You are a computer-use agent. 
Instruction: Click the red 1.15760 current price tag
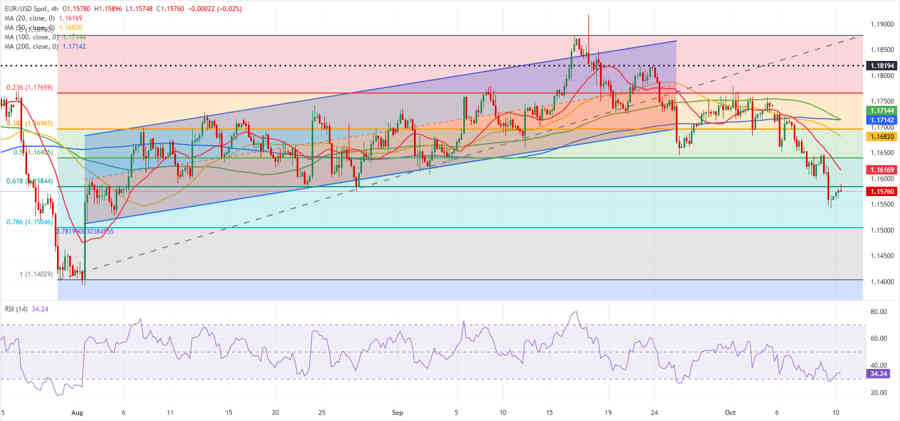tap(881, 191)
